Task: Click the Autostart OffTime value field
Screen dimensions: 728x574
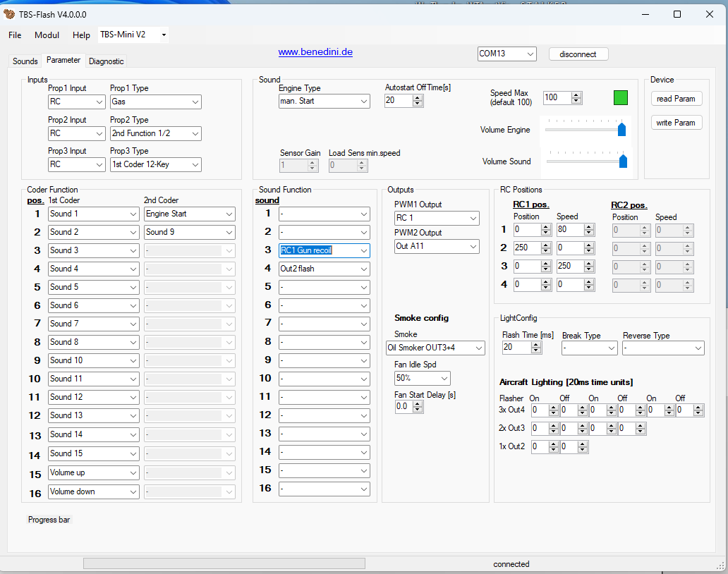Action: tap(399, 100)
